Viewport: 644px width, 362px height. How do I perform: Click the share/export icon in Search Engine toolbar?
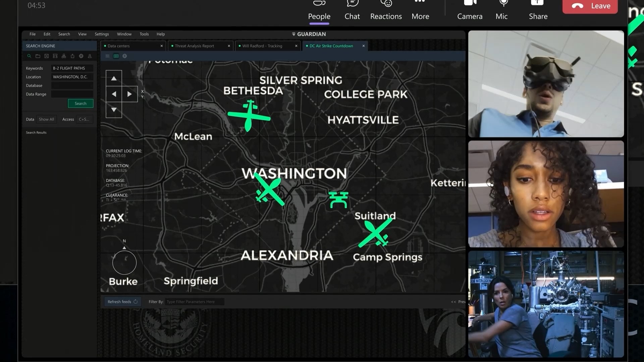pos(72,56)
